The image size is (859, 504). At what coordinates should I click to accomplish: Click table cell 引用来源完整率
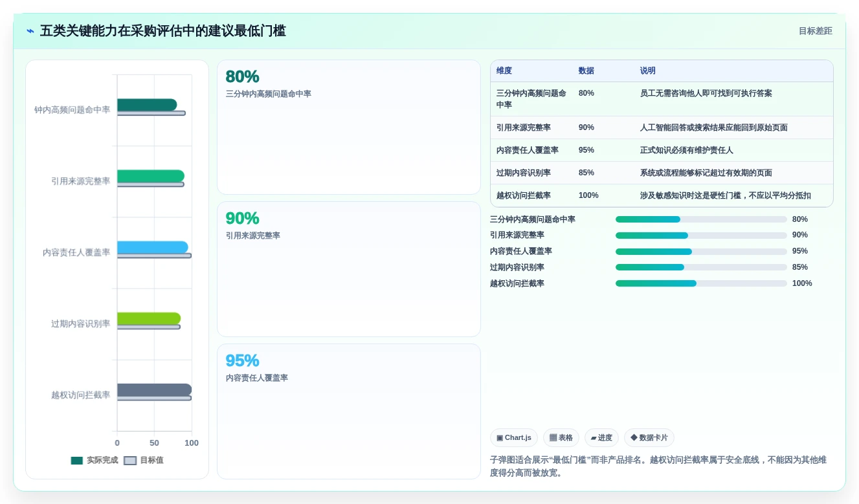pyautogui.click(x=523, y=127)
